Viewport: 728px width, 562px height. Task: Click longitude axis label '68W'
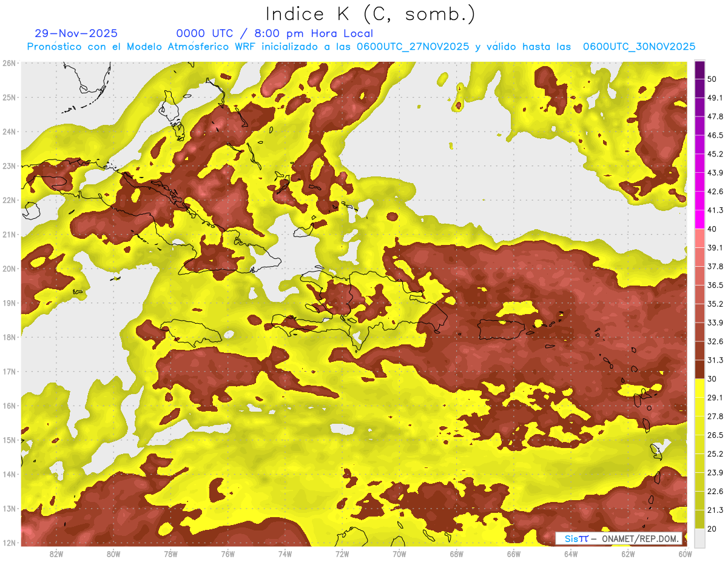coord(457,554)
